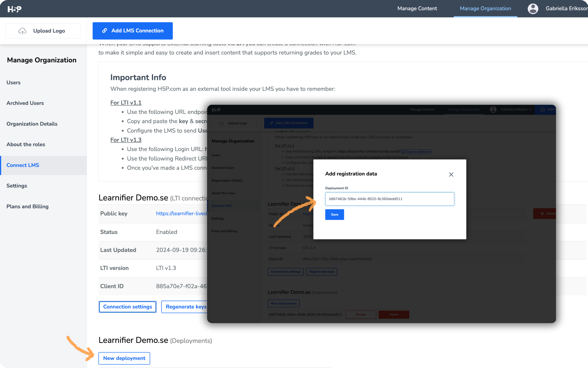Click Disable beside the deployment ID in overlay
Screen dimensions: 588x368
[361, 314]
